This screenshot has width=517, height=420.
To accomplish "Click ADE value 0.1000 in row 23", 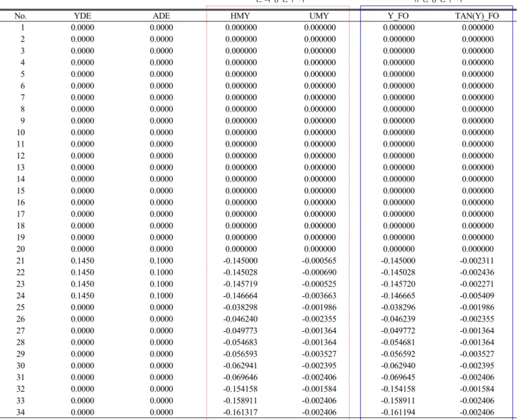I will 161,284.
